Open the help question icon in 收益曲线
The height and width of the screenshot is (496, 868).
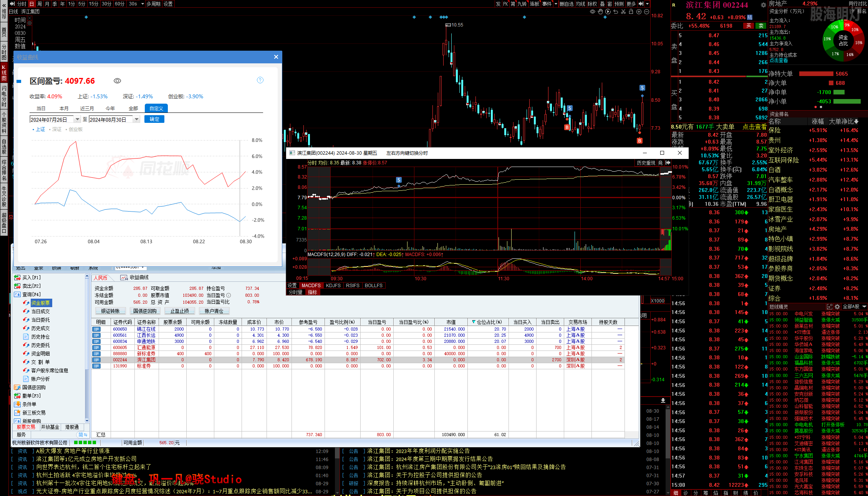[x=260, y=80]
